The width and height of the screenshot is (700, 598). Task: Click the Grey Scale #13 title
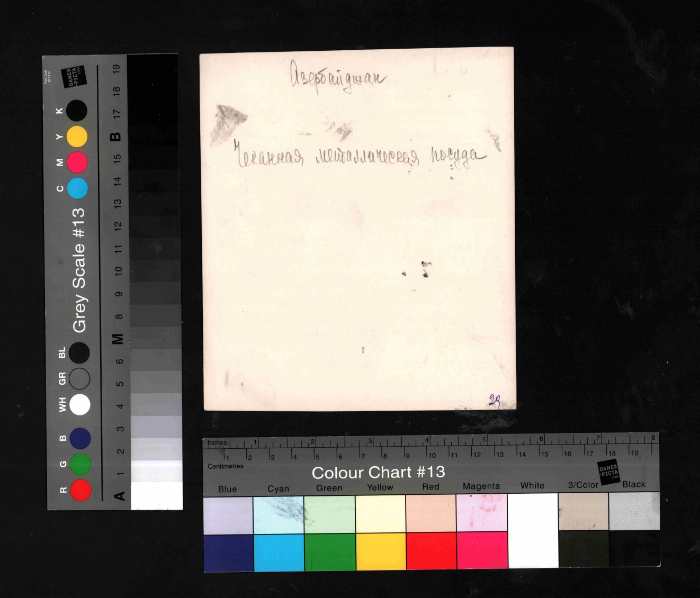point(79,270)
